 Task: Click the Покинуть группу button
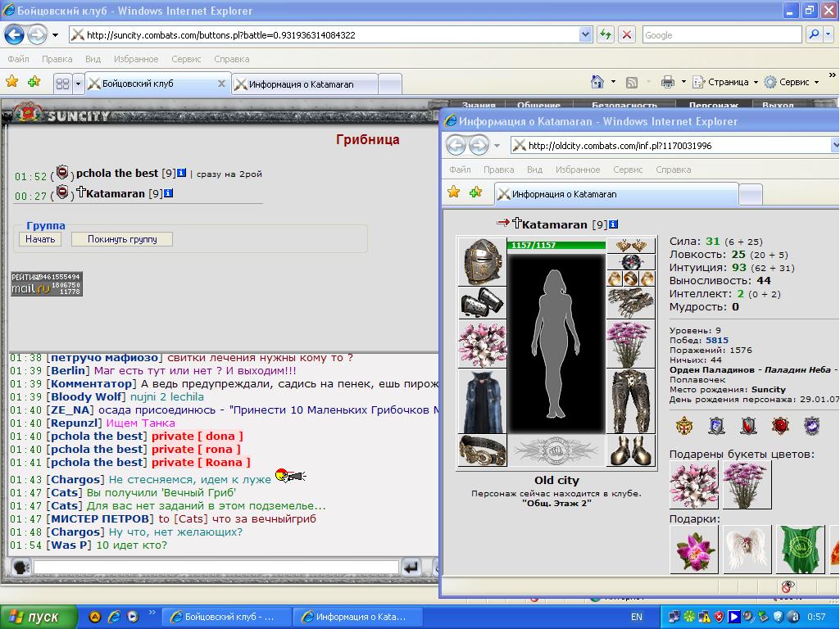click(122, 239)
